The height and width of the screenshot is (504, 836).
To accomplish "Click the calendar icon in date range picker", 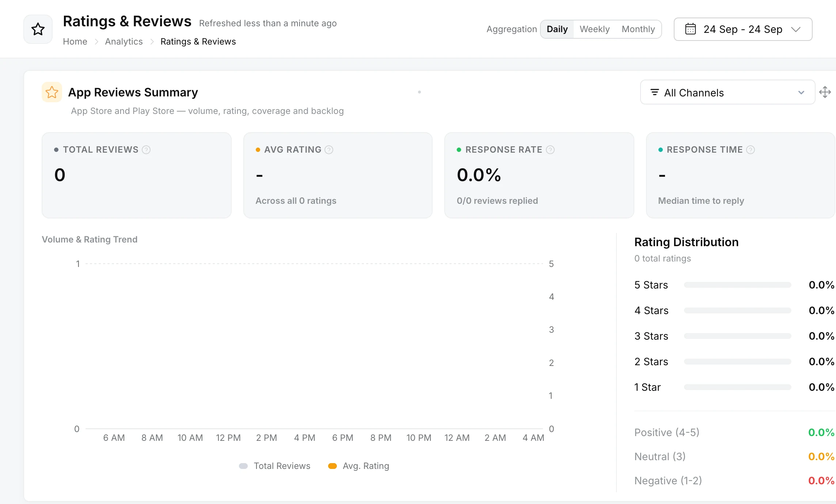I will [x=690, y=29].
